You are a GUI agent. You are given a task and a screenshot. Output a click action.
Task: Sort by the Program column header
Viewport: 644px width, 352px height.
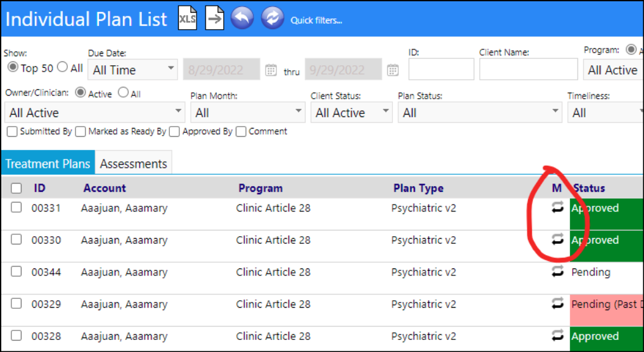tap(261, 188)
